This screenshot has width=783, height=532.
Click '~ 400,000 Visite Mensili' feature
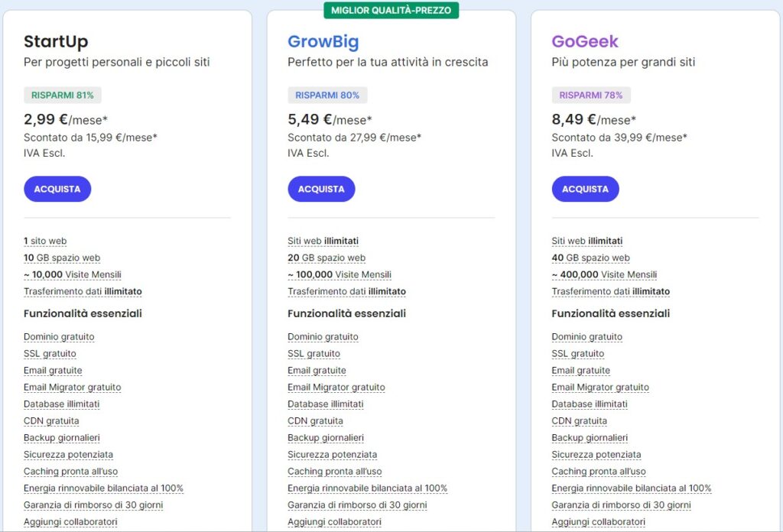604,274
